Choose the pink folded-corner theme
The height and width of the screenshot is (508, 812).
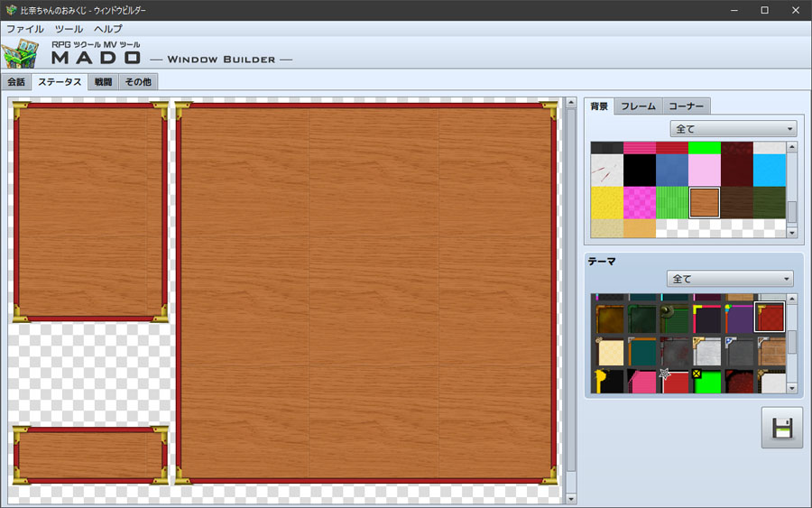(641, 381)
